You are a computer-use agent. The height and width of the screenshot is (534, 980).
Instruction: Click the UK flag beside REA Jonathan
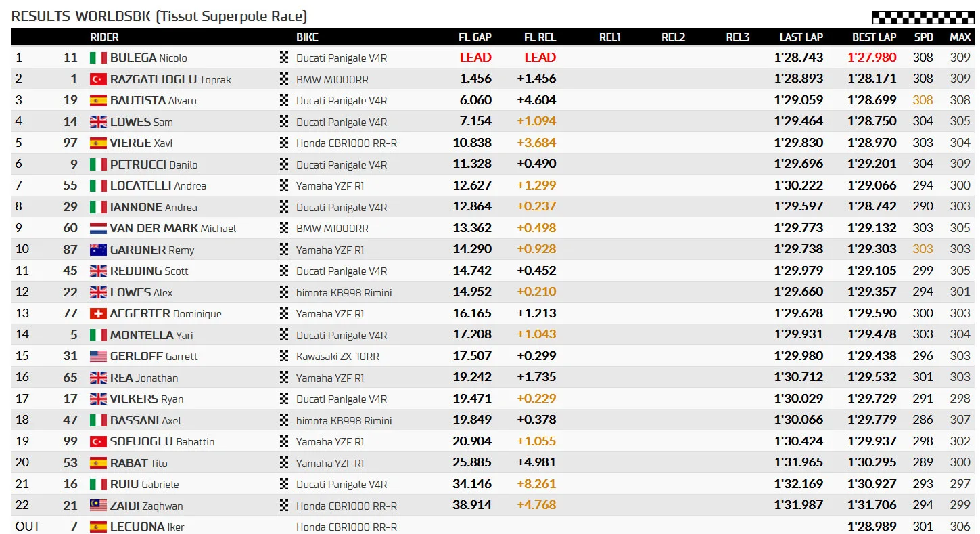tap(98, 378)
